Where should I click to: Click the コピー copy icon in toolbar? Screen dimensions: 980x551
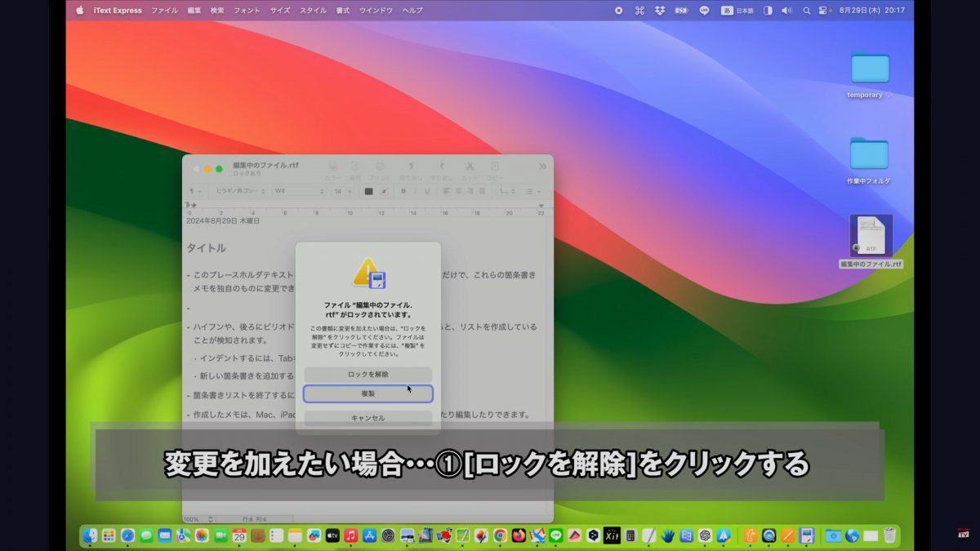(x=495, y=171)
